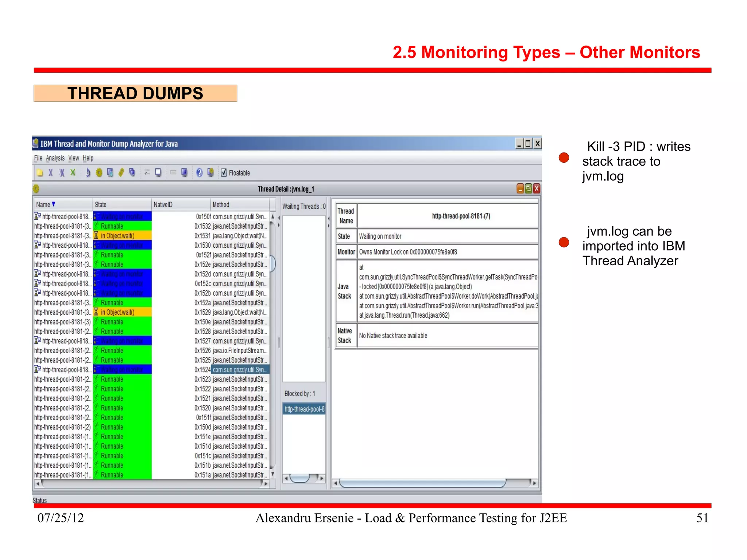Click Waiting Threads : 0 label
The width and height of the screenshot is (747, 560).
click(304, 206)
